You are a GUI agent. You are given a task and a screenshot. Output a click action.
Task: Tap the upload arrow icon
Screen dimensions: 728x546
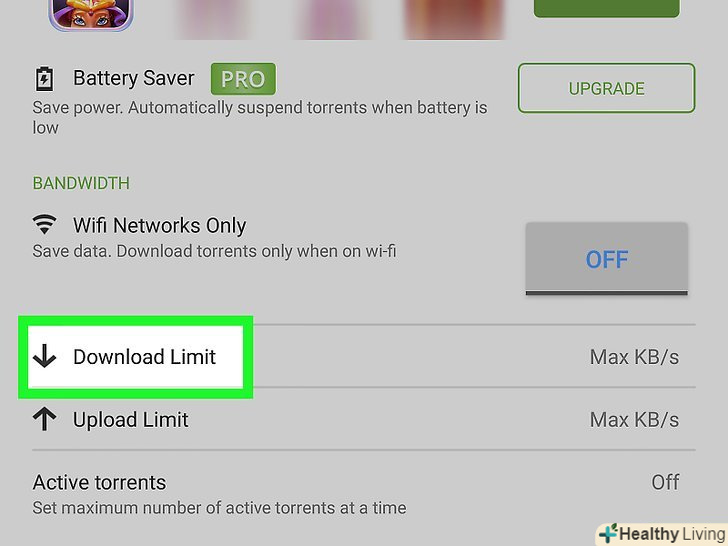pyautogui.click(x=45, y=419)
